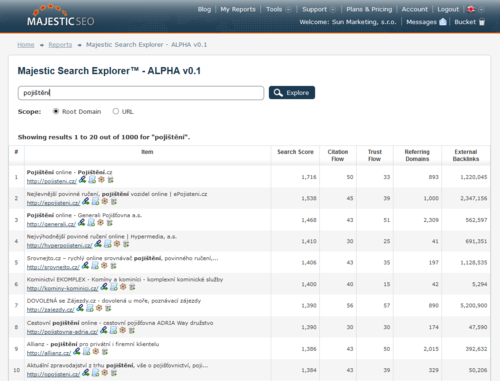This screenshot has height=381, width=500.
Task: Click the search query input field
Action: point(141,93)
